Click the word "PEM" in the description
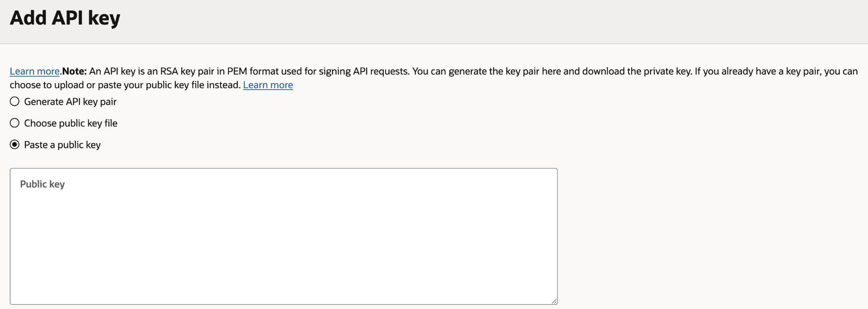 tap(237, 71)
